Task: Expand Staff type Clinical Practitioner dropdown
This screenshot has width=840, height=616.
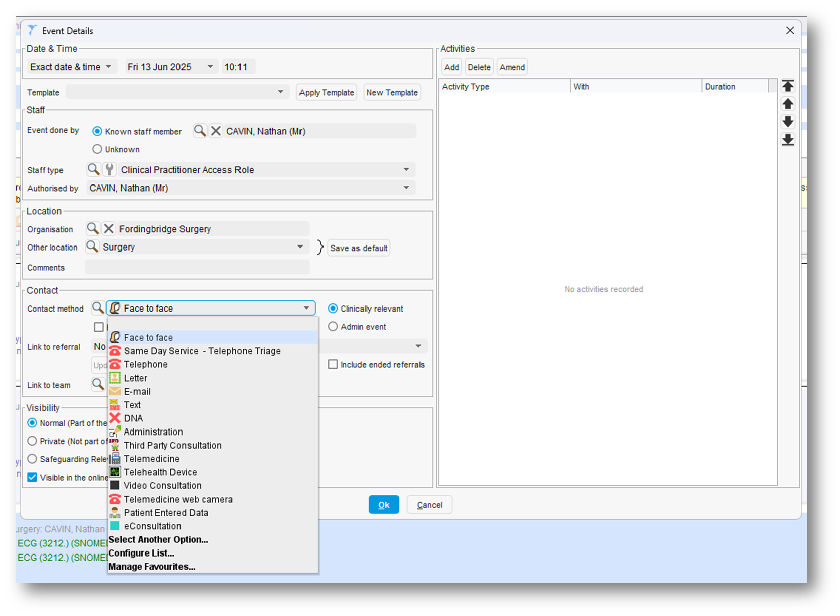Action: (x=406, y=170)
